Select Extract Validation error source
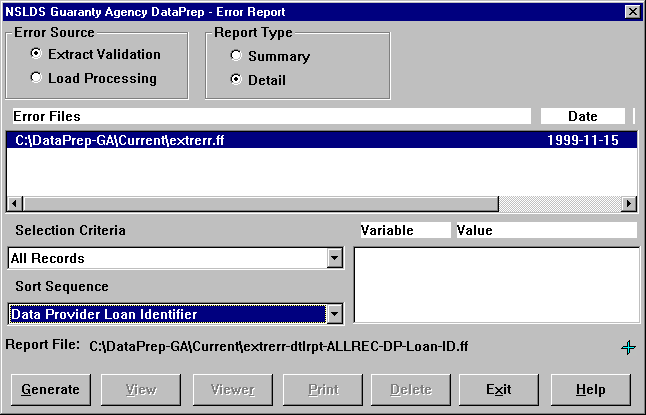 pos(37,54)
